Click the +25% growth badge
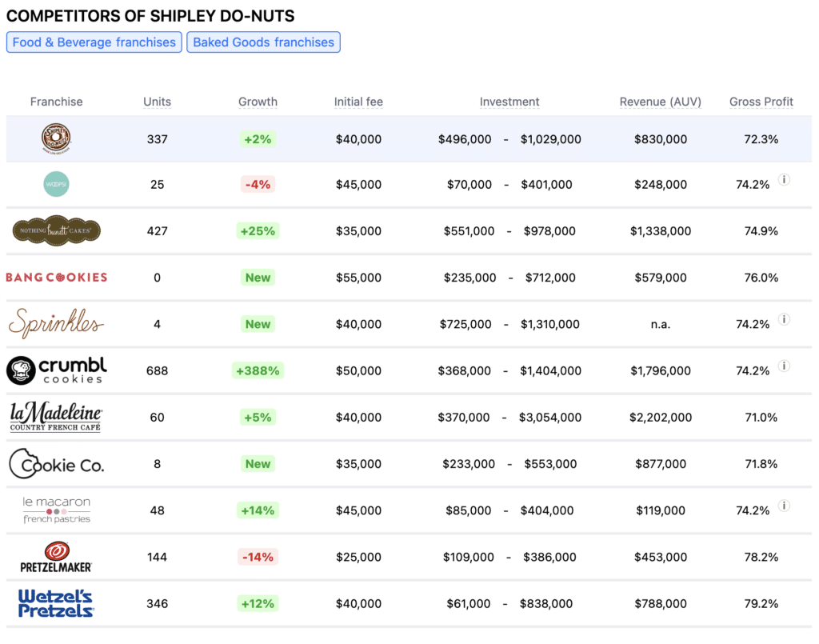819x644 pixels. point(258,231)
